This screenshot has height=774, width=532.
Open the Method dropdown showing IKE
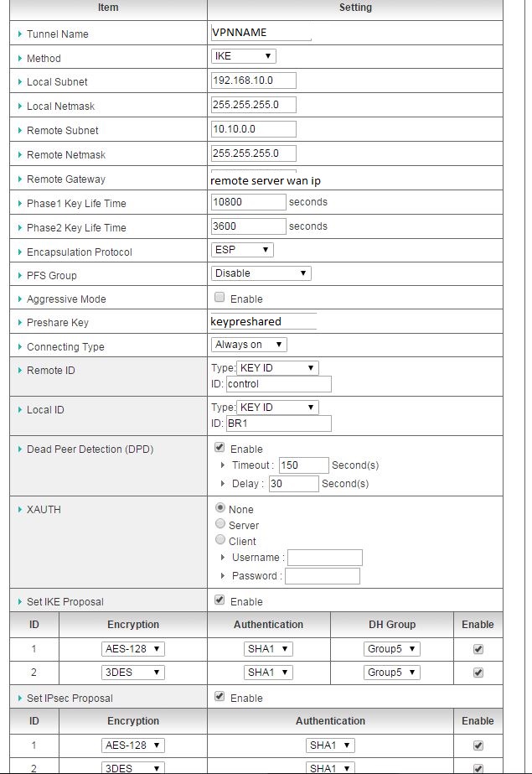(x=244, y=56)
